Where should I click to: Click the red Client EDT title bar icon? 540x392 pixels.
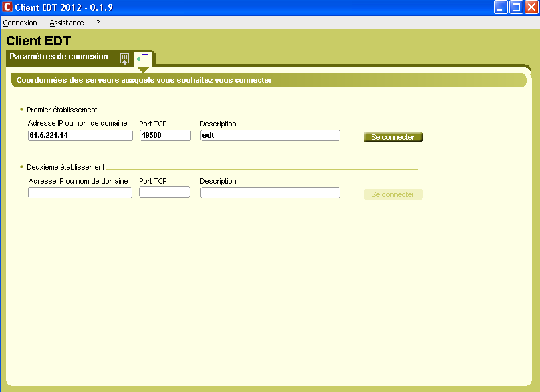click(x=7, y=7)
